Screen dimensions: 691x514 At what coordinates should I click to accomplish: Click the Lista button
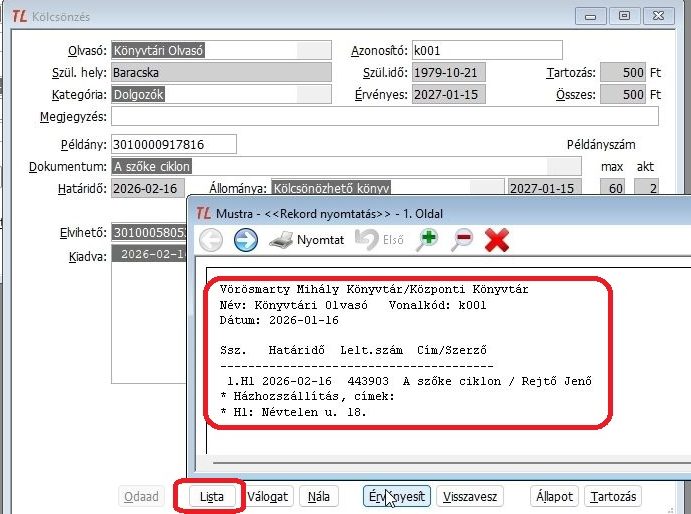pos(211,496)
